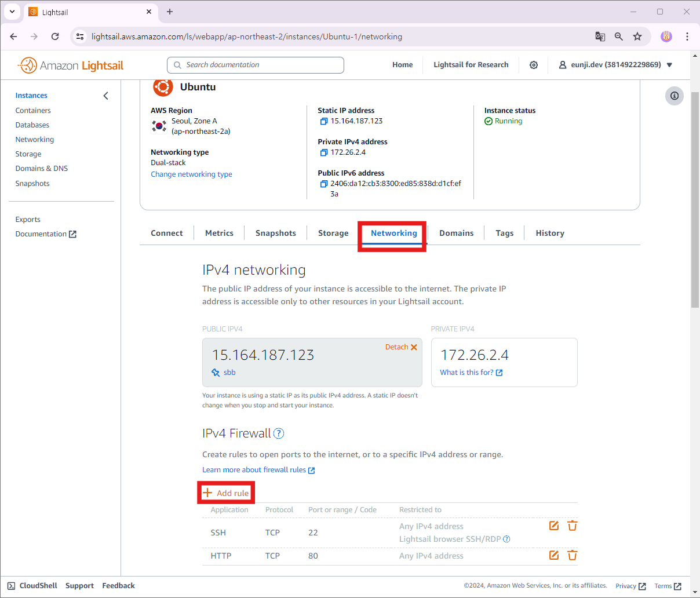Edit the SSH firewall rule
Image resolution: width=700 pixels, height=598 pixels.
554,526
